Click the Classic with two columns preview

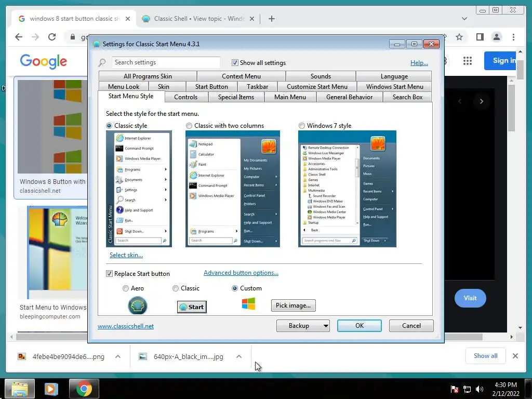(233, 189)
